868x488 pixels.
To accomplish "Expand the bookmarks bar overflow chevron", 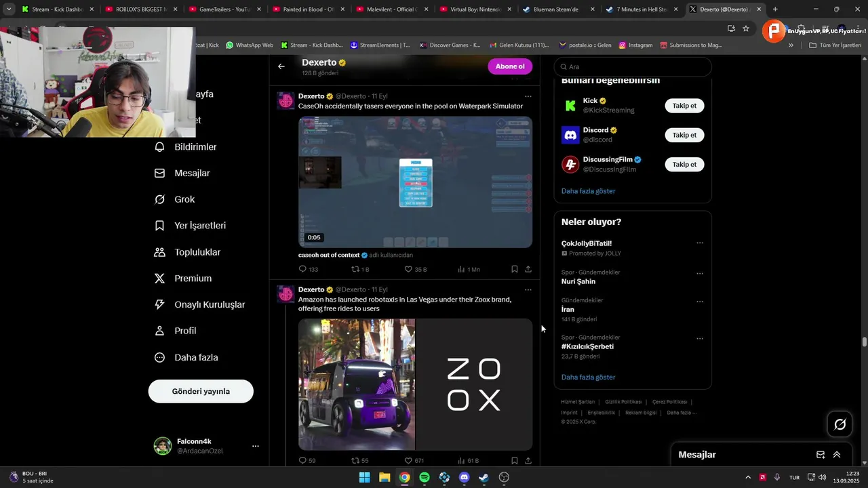I will 791,45.
